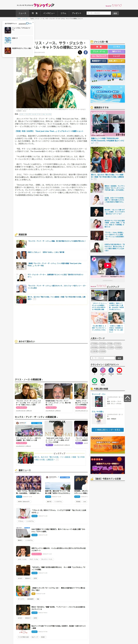Image resolution: width=138 pixels, height=644 pixels.
Task: Click the #浜辺美波 keyword tag
Action: point(102,344)
